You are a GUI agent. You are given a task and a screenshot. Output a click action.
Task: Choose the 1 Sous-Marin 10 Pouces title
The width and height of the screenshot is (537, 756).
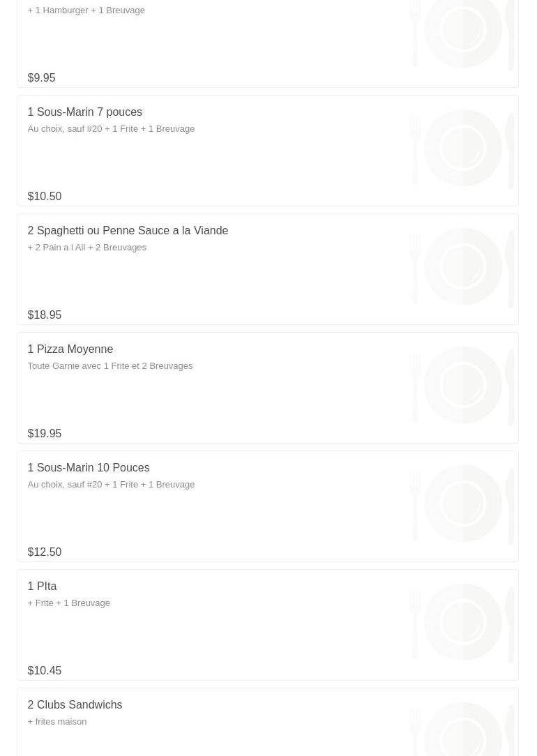[x=88, y=468]
